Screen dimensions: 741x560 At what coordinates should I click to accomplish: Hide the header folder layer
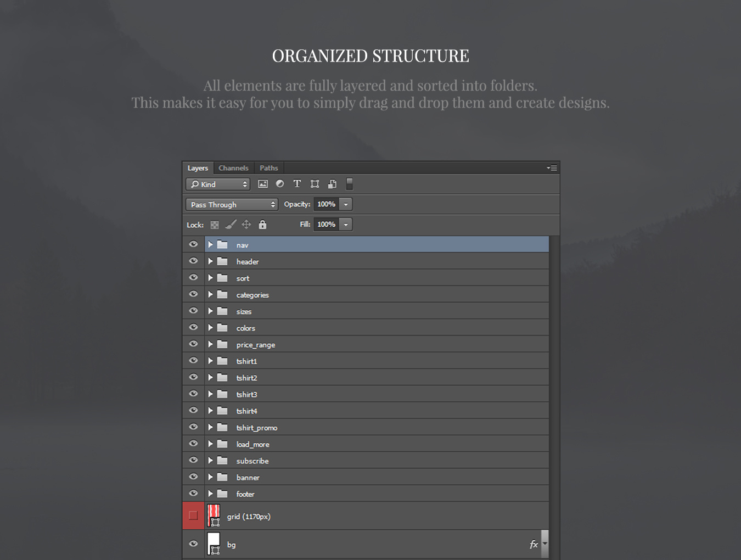click(x=193, y=261)
